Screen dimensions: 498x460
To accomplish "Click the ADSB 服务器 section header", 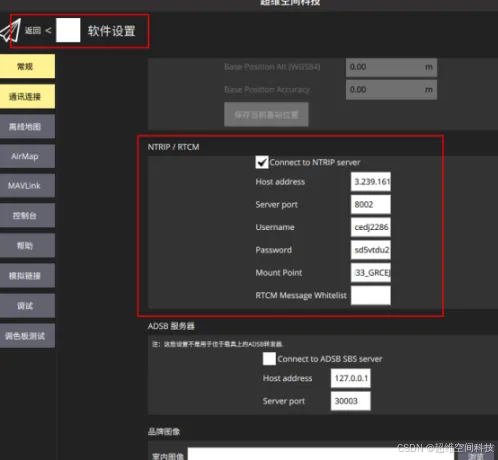I will [171, 326].
